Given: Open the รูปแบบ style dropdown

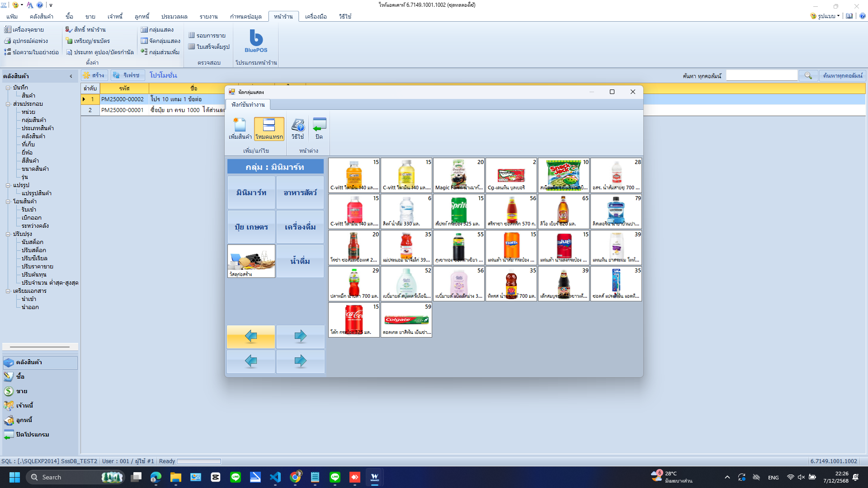Looking at the screenshot, I should (826, 16).
